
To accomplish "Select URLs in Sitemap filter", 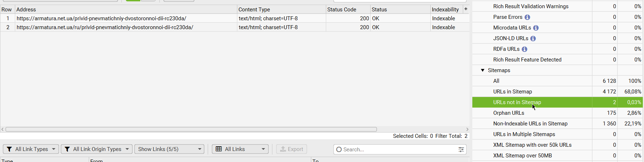I will pos(557,92).
